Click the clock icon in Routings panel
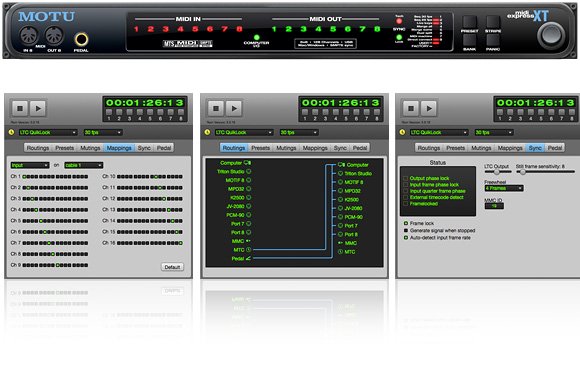The width and height of the screenshot is (580, 368). tap(207, 132)
